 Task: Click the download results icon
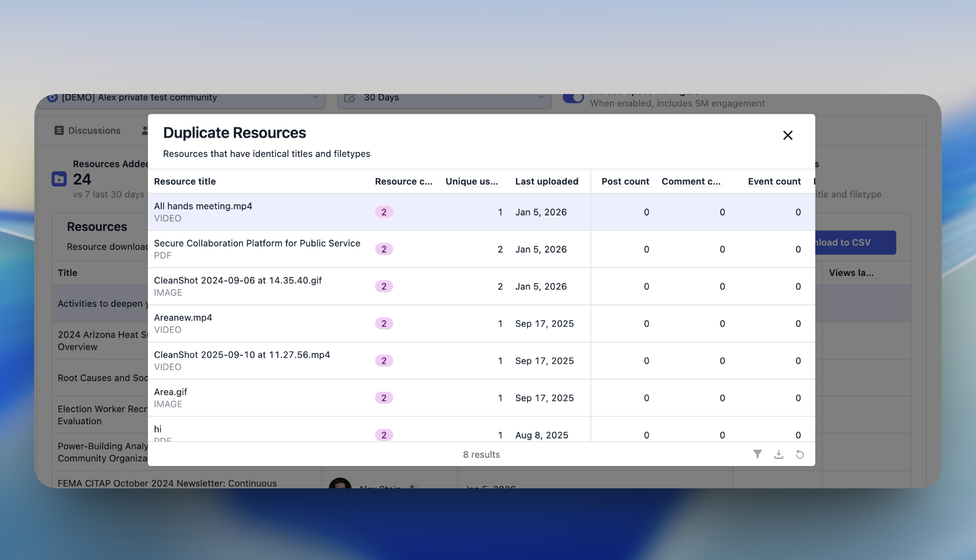778,454
